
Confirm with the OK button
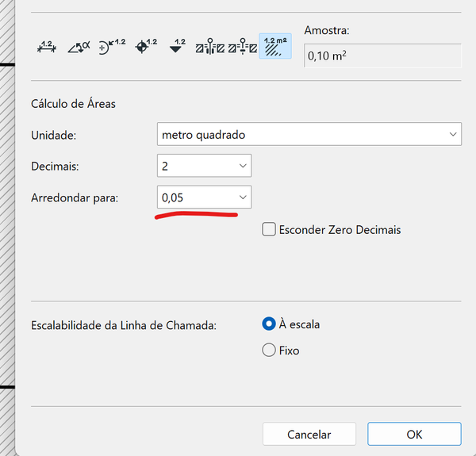(x=413, y=435)
